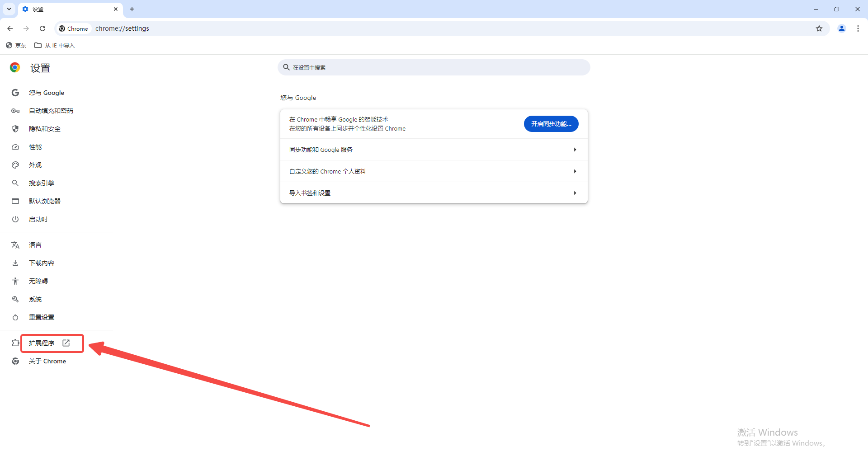This screenshot has height=470, width=868.
Task: Open the tab search dropdown arrow
Action: click(x=9, y=9)
